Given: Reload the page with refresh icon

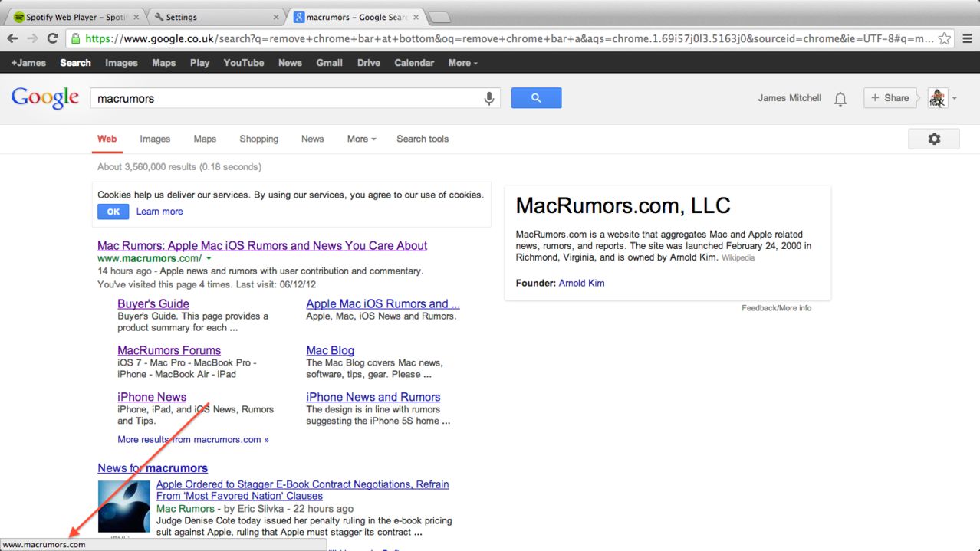Looking at the screenshot, I should 53,38.
